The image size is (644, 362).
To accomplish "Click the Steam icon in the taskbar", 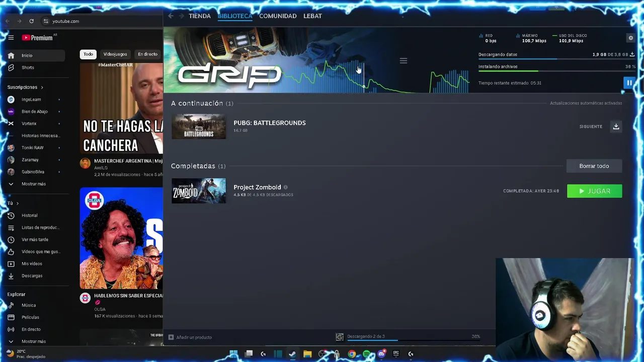I will point(292,354).
